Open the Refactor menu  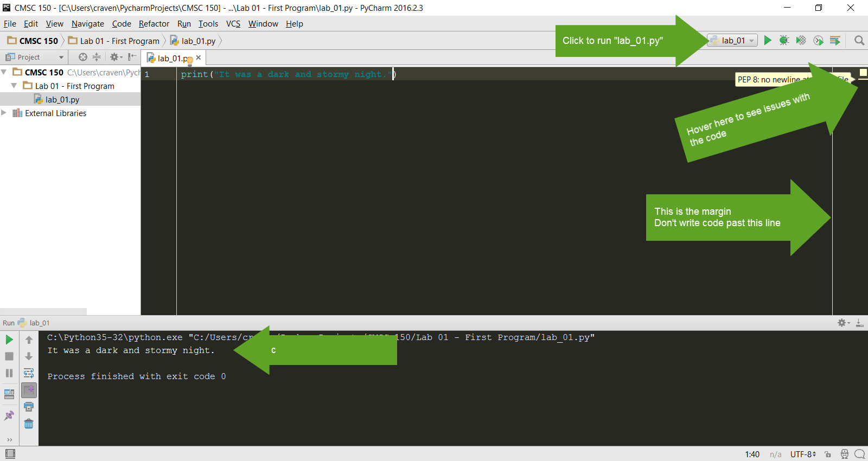[154, 24]
